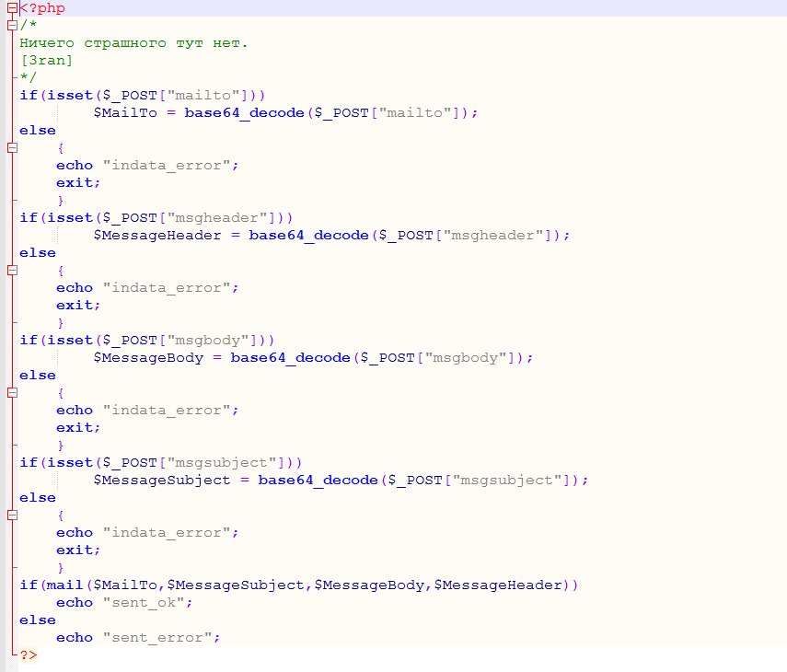The height and width of the screenshot is (672, 787).
Task: Click the line if(isset($_POST["msgbody"]))
Action: 146,341
